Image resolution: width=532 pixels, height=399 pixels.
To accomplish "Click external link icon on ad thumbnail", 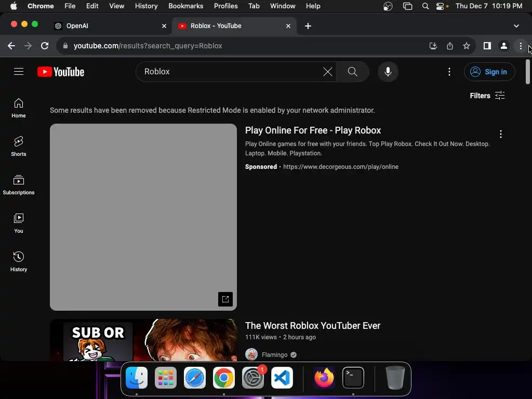I will (225, 299).
